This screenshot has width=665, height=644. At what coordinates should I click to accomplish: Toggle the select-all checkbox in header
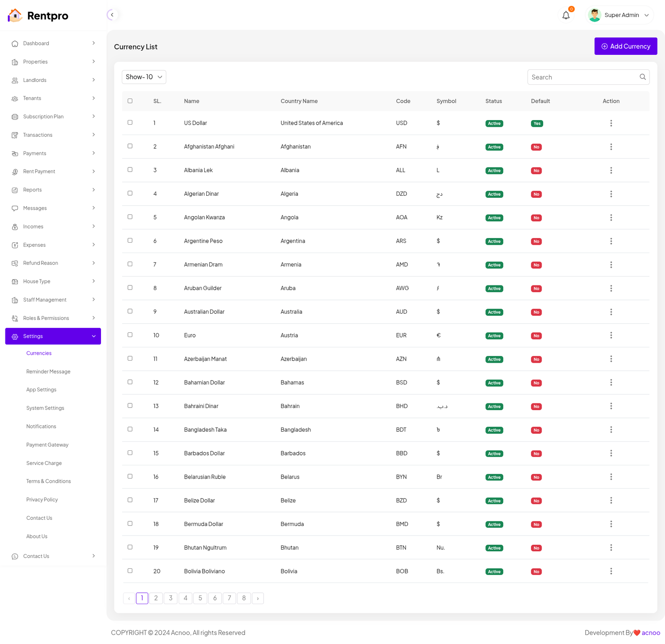pos(130,101)
